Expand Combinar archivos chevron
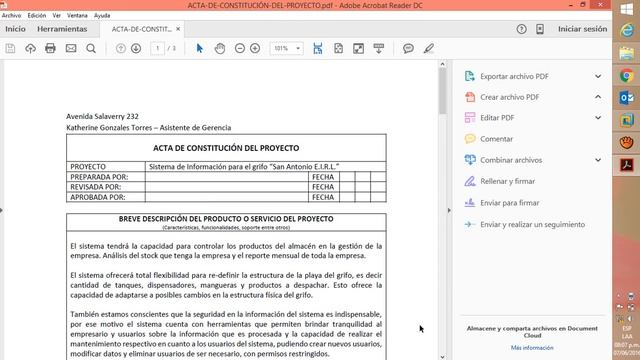Image resolution: width=640 pixels, height=360 pixels. (x=598, y=160)
